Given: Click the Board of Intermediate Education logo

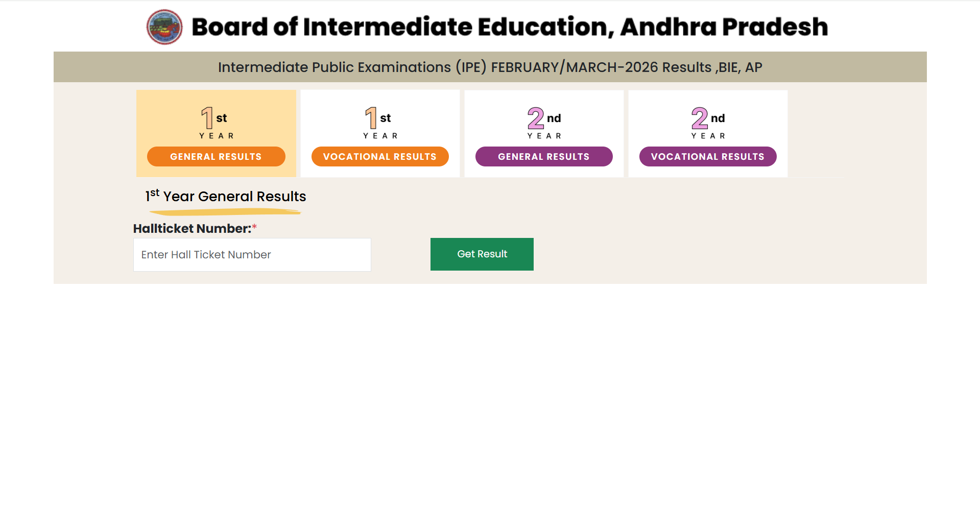Looking at the screenshot, I should tap(164, 27).
